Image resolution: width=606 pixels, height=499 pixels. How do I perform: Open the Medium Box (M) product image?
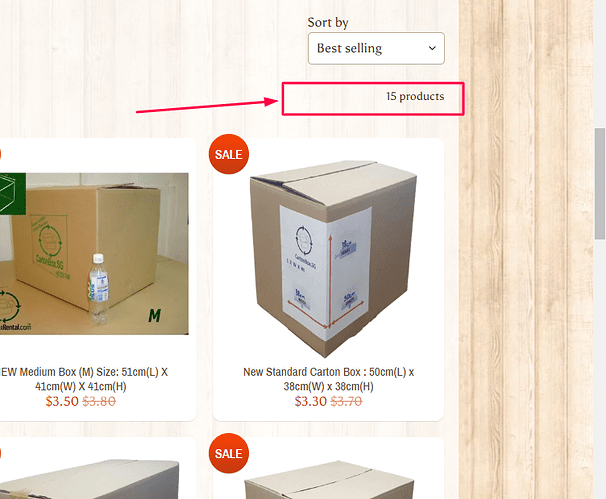pos(94,254)
